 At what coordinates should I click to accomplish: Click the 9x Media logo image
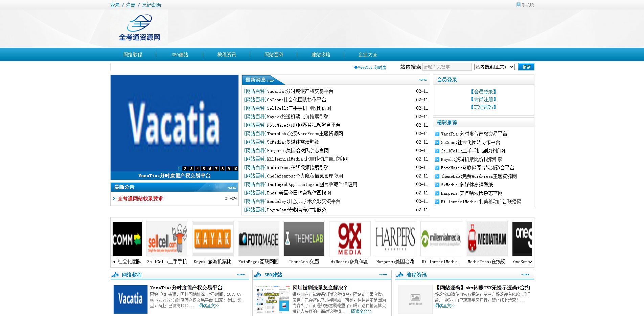click(x=350, y=239)
